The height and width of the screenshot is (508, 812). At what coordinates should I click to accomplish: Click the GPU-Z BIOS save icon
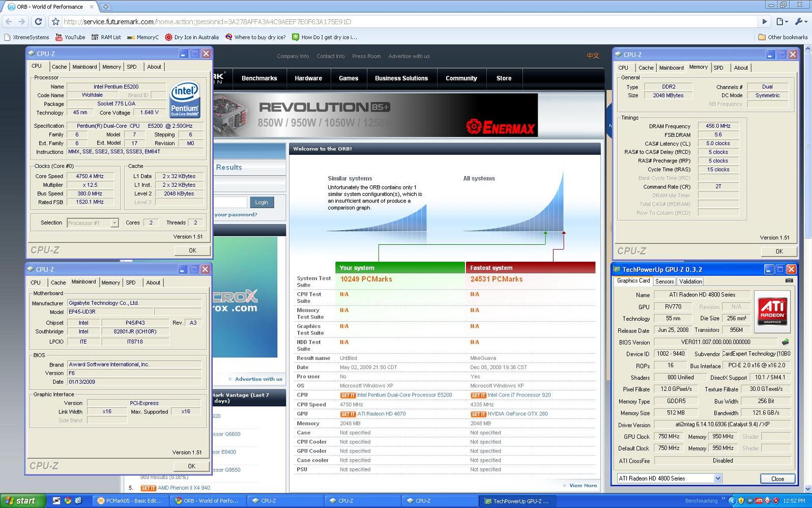click(786, 342)
